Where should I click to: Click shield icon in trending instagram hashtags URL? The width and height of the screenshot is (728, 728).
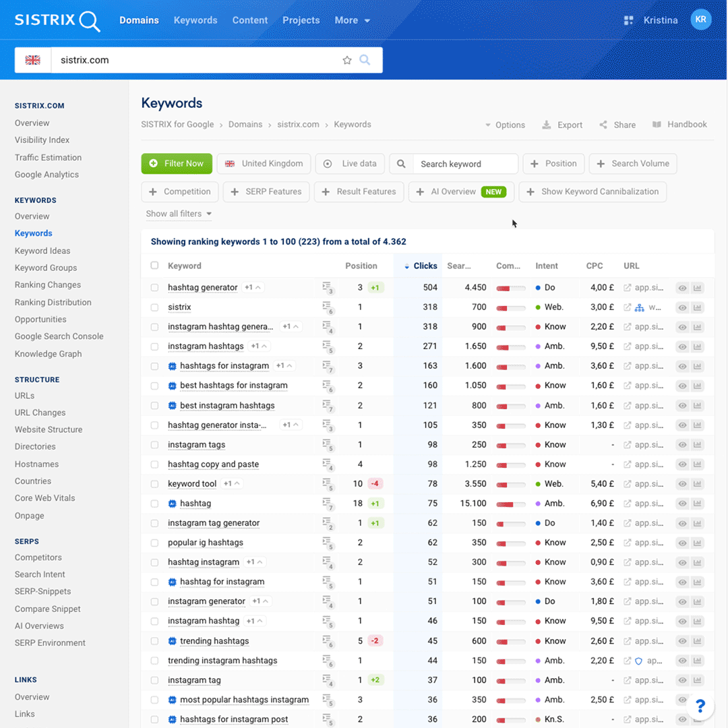[638, 661]
